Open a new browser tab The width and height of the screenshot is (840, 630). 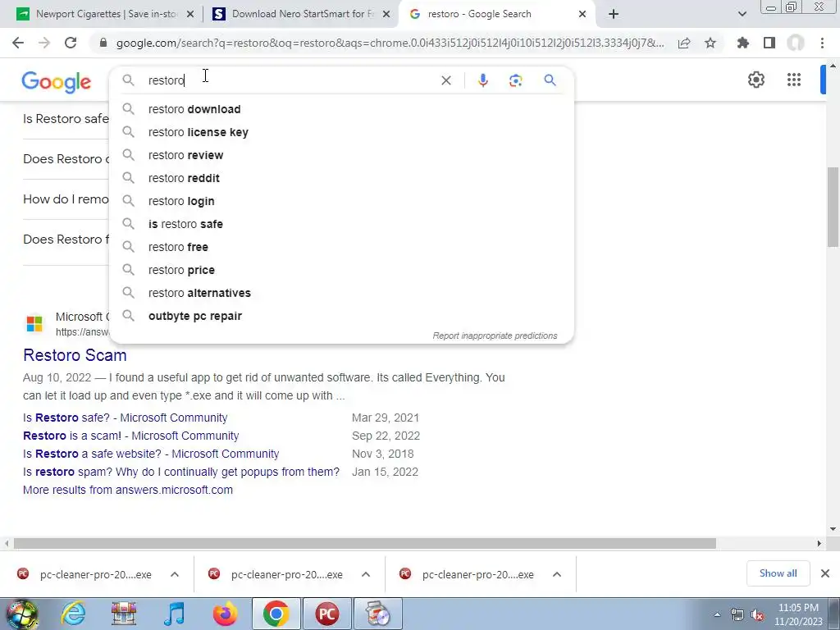614,14
